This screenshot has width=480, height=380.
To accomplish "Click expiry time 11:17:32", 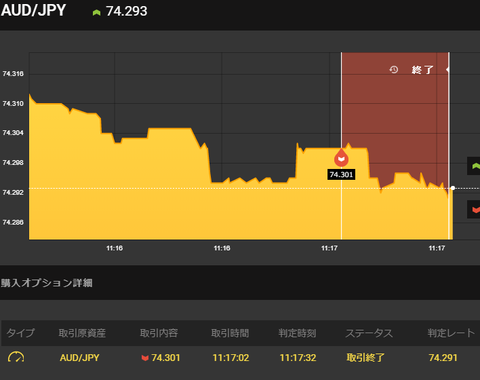I will [298, 358].
